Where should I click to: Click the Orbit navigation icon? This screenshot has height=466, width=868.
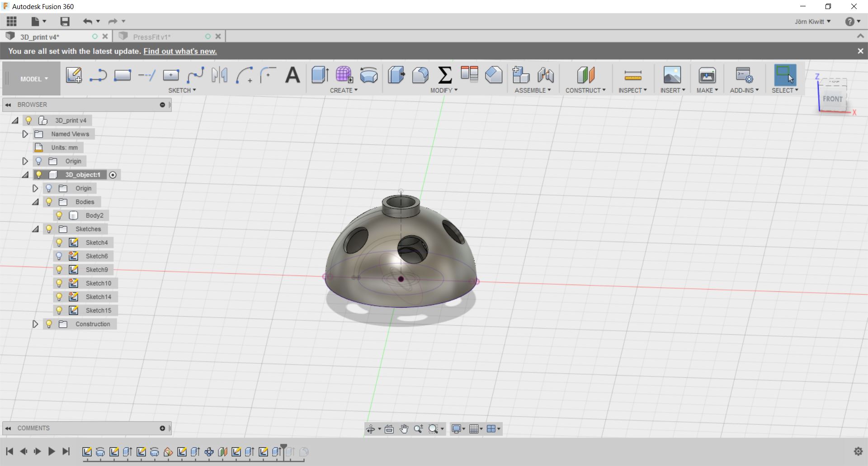[371, 429]
